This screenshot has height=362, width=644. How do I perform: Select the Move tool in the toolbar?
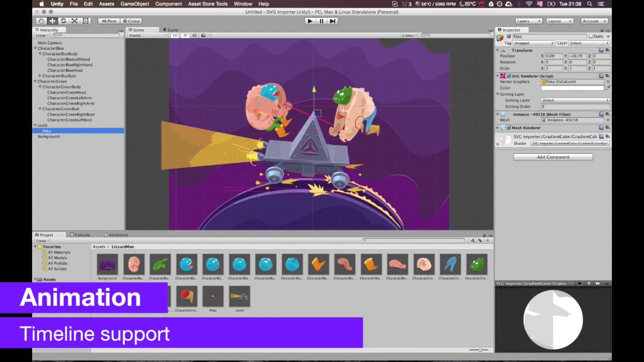(52, 21)
